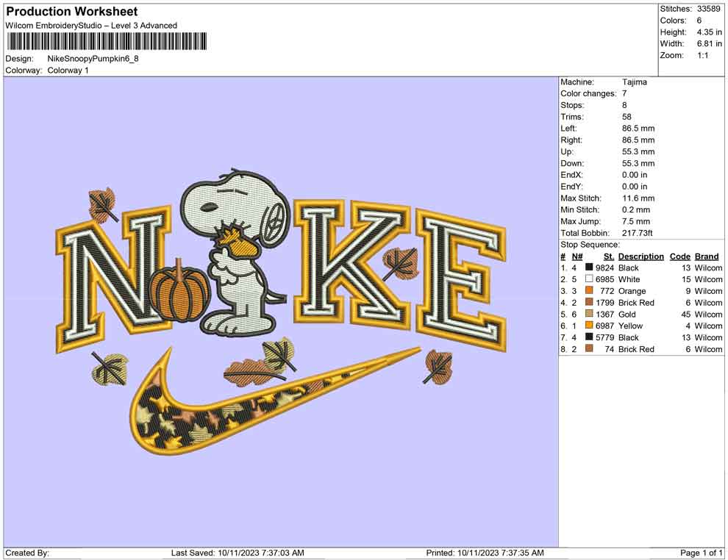Click the Page 1 of 1 indicator

click(x=701, y=553)
